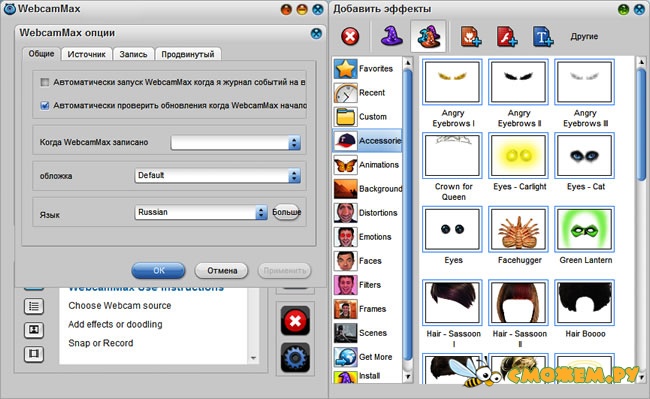This screenshot has height=399, width=650.
Task: Select the Hair Boooo thumbnail
Action: click(585, 302)
